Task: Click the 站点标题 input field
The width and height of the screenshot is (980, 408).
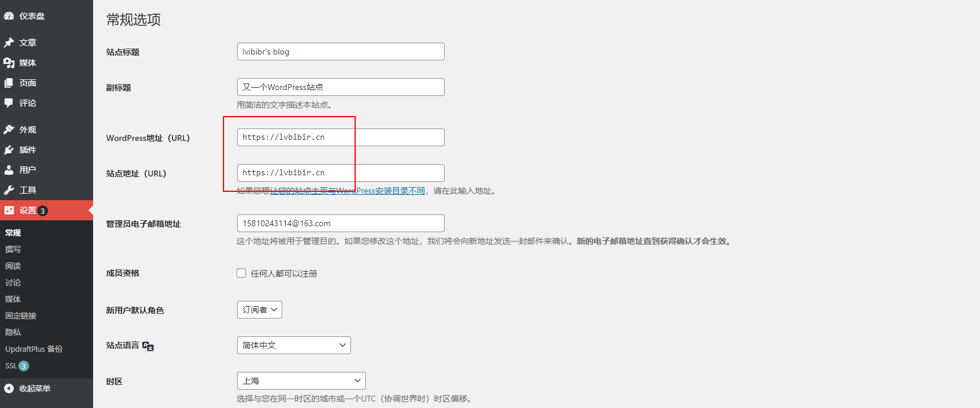Action: point(340,52)
